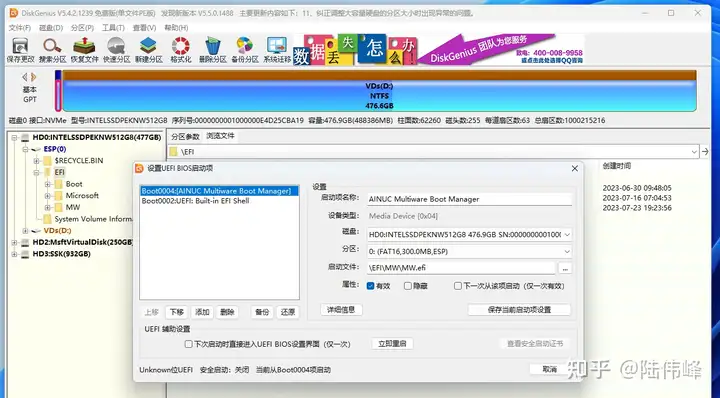
Task: Click the 立即重启 restart now button
Action: 392,344
